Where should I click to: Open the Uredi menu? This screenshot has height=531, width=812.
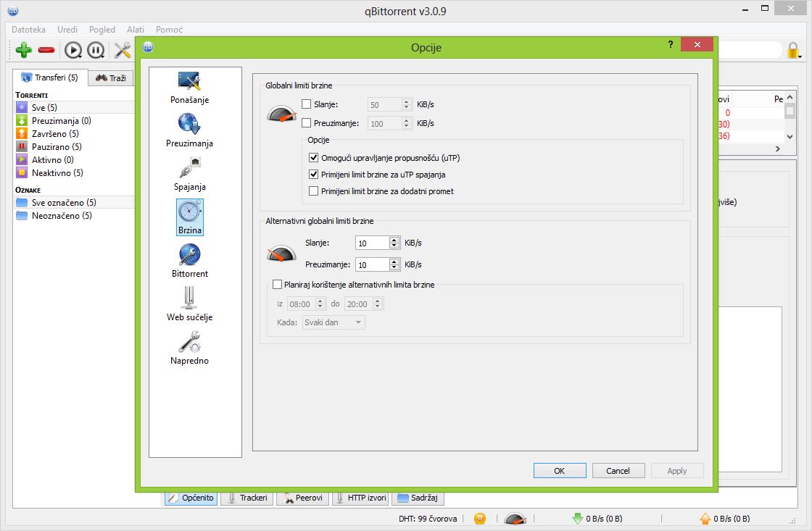click(x=67, y=30)
